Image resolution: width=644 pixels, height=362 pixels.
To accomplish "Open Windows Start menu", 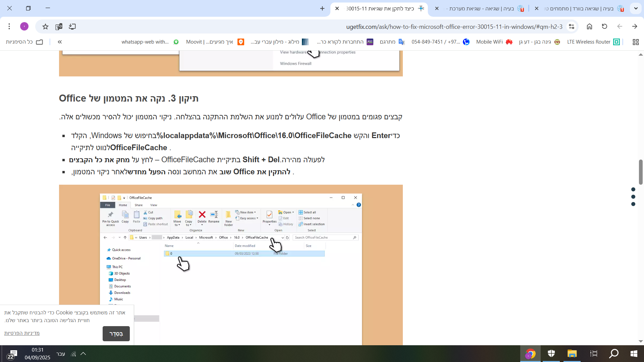I will (634, 354).
